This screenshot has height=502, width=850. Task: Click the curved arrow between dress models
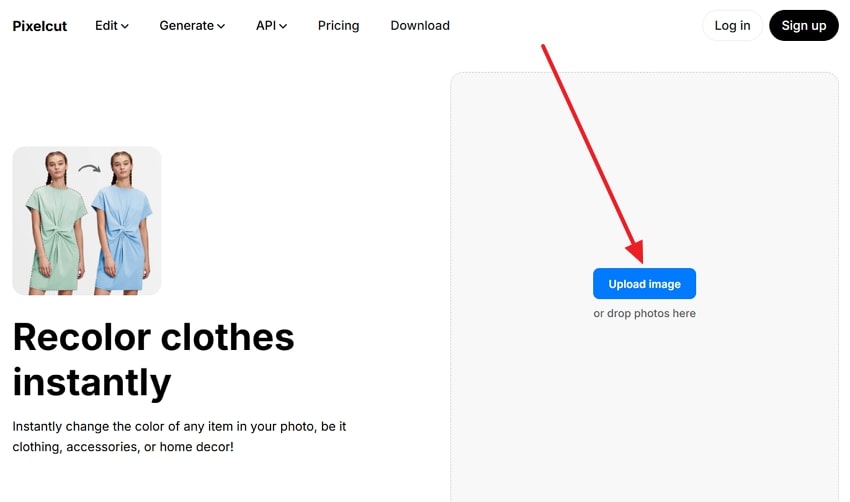(x=89, y=168)
